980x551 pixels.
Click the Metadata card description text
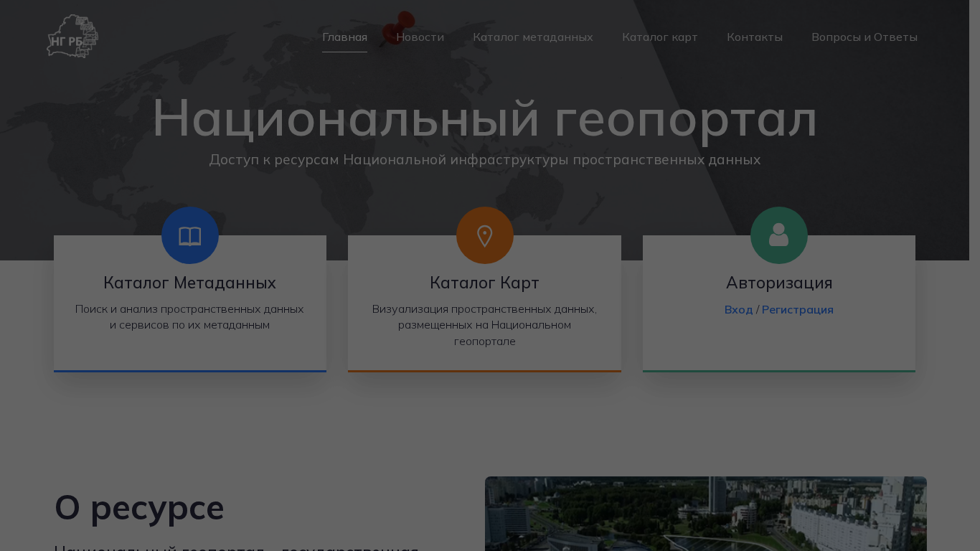click(x=190, y=317)
